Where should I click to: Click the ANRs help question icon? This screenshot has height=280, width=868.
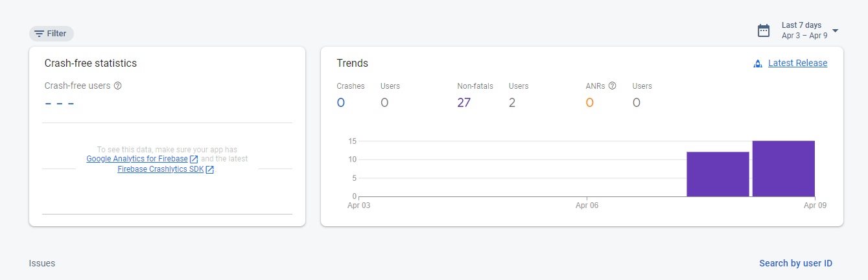click(x=612, y=86)
